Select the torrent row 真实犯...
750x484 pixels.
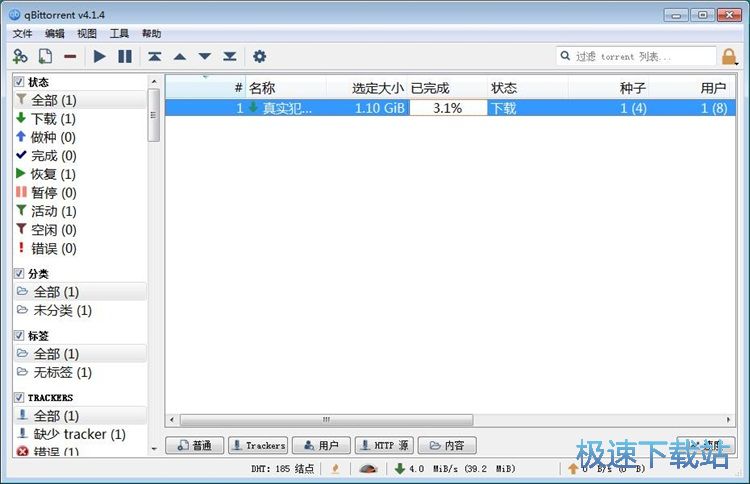[x=450, y=108]
